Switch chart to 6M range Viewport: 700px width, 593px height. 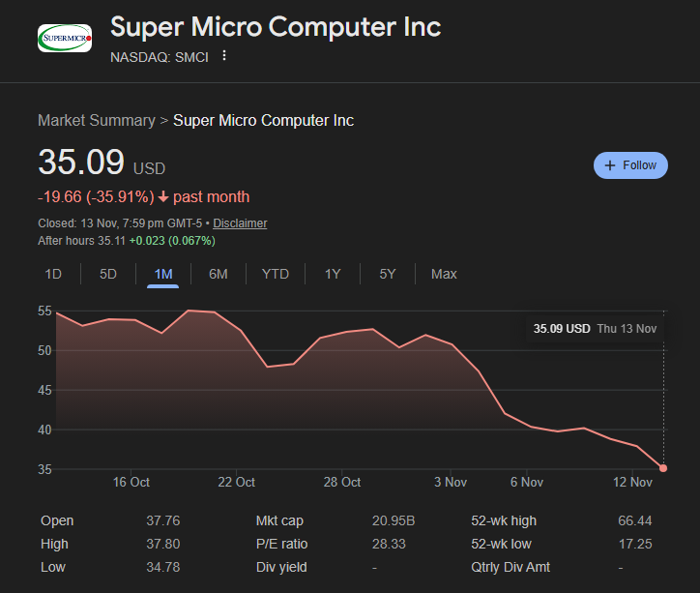219,274
